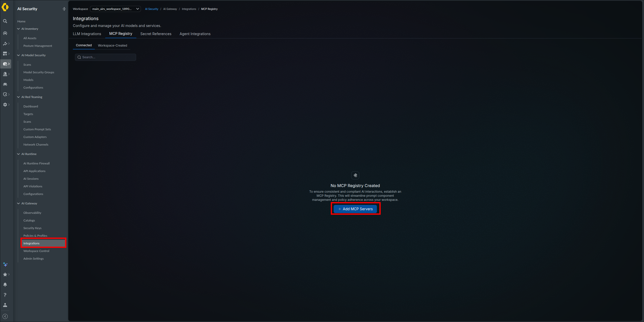Open Posture Management page

pyautogui.click(x=38, y=46)
